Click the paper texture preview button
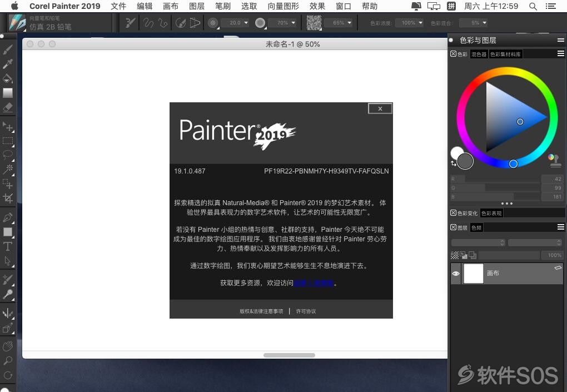The image size is (567, 392). click(314, 23)
